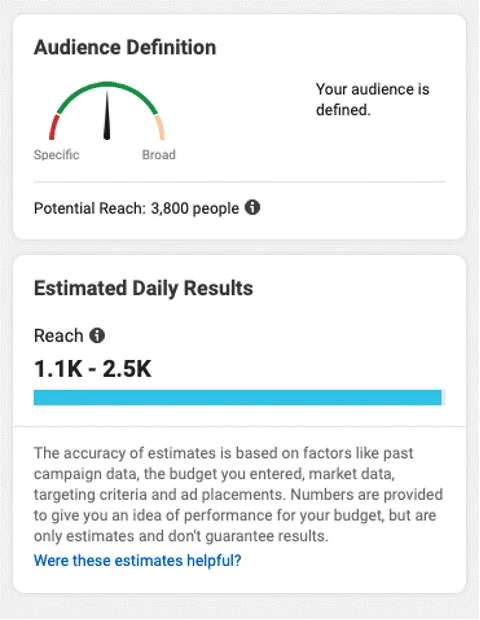Click the right end of reach bar
This screenshot has height=620, width=480.
click(438, 397)
